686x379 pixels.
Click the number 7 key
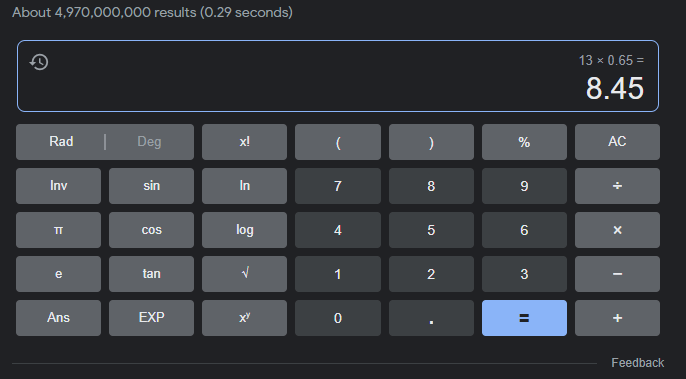click(338, 186)
